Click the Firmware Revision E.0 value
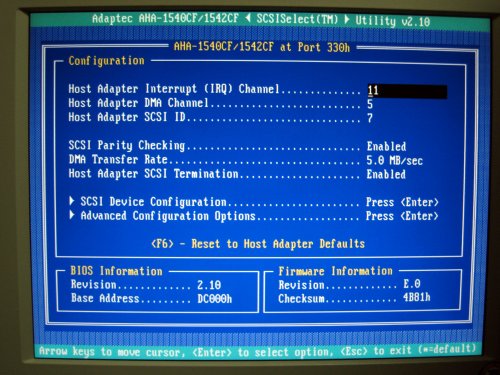Screen dimensions: 500x375 pyautogui.click(x=412, y=284)
